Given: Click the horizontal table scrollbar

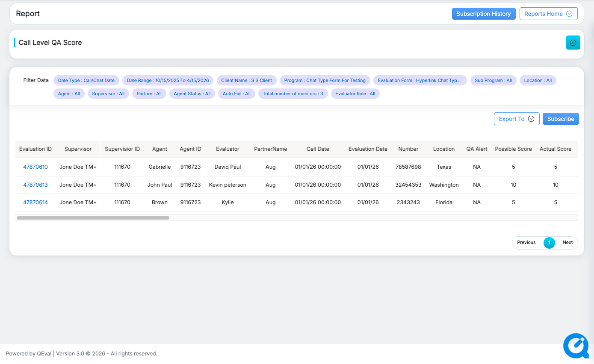Looking at the screenshot, I should 93,218.
